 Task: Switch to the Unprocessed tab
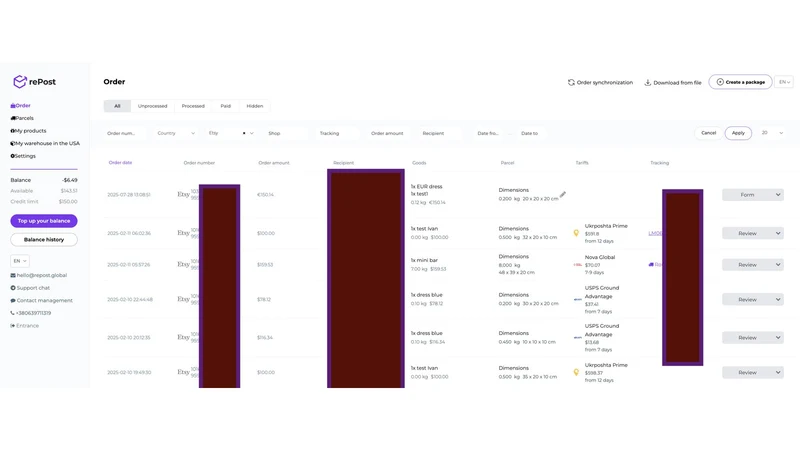(153, 106)
